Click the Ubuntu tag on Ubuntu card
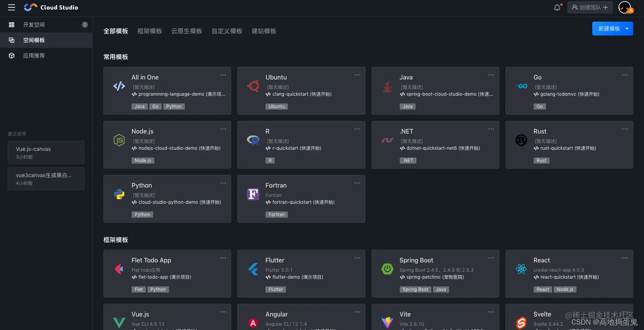 coord(276,106)
